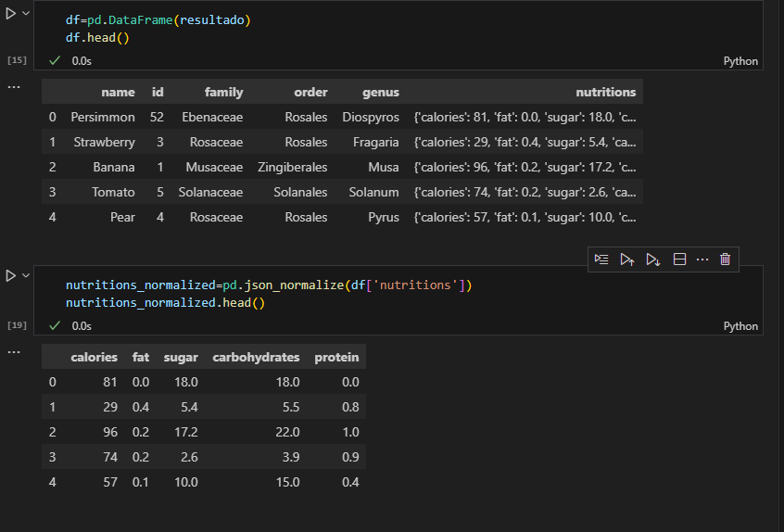Run the df.head() cell

point(10,14)
